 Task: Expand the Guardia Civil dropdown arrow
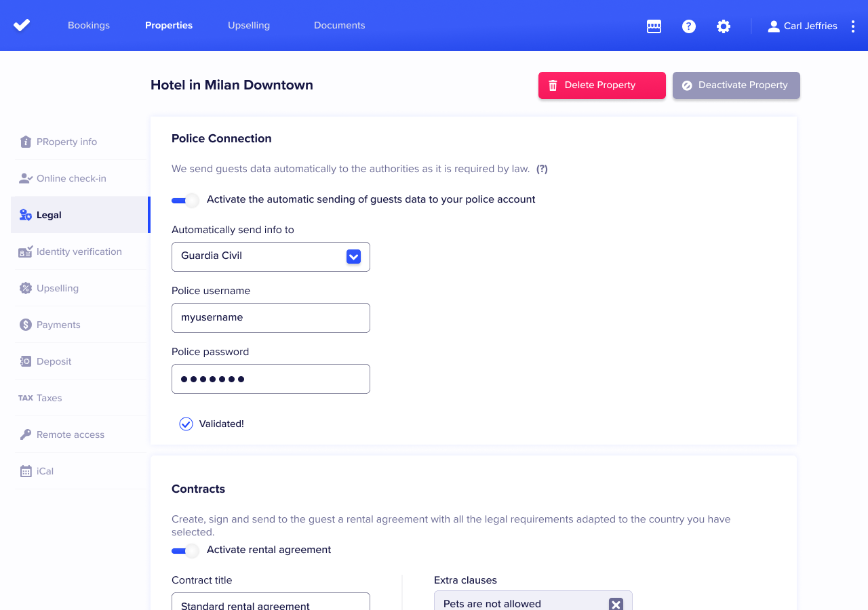[x=353, y=256]
